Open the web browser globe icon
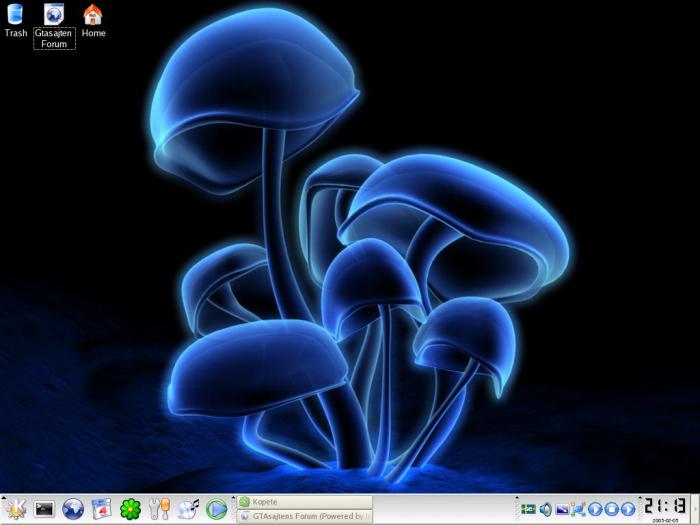This screenshot has height=525, width=700. click(73, 509)
